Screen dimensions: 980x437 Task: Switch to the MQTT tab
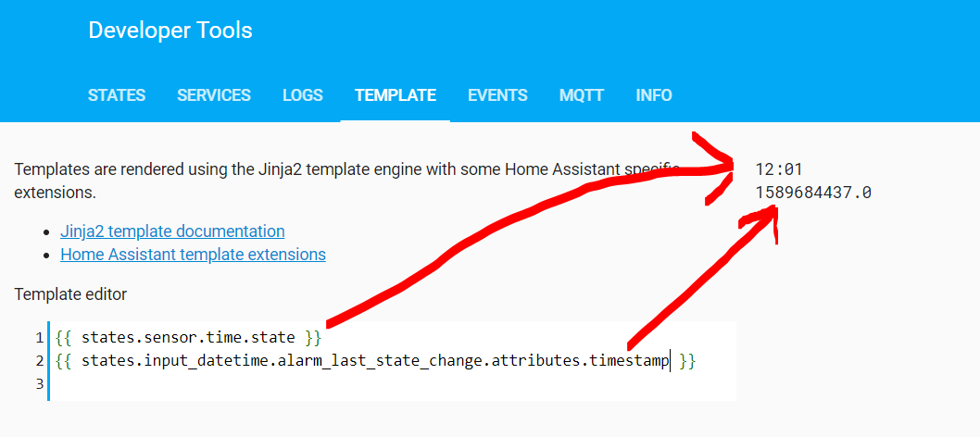click(582, 95)
